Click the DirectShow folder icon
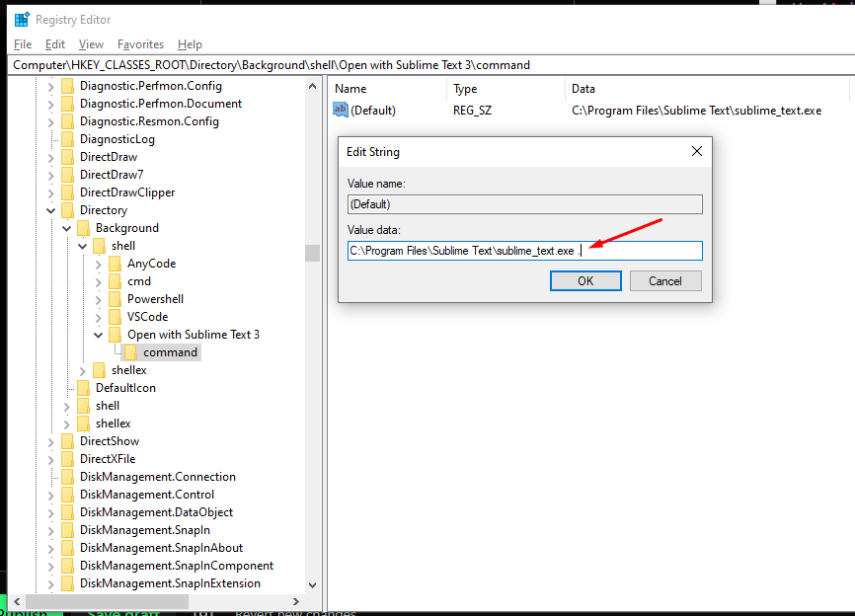The height and width of the screenshot is (616, 855). 67,441
